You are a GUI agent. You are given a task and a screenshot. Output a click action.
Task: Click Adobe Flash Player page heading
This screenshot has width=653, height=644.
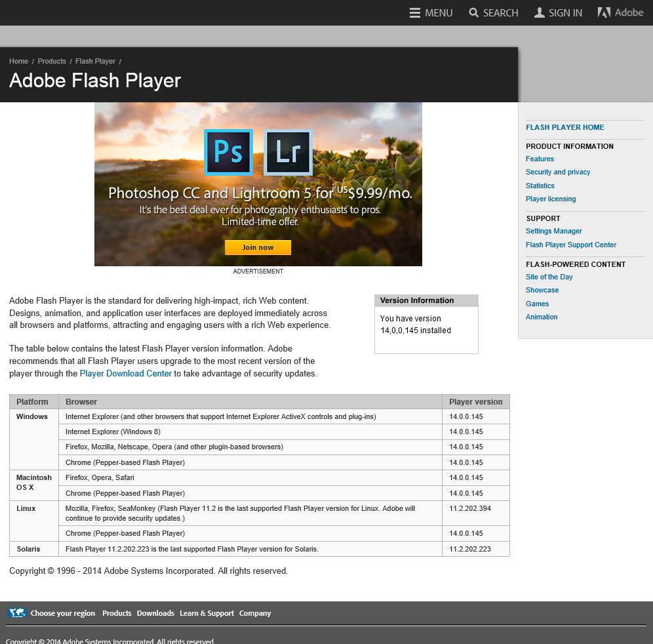point(95,81)
